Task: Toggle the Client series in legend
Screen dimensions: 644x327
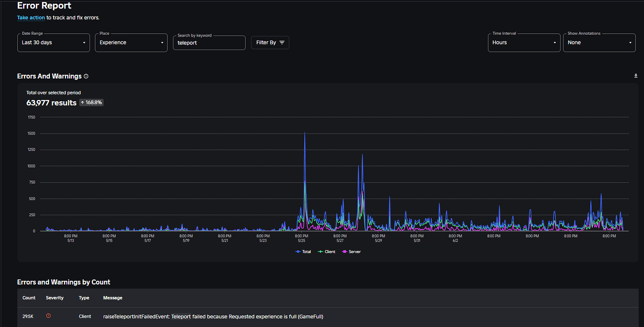Action: 327,252
